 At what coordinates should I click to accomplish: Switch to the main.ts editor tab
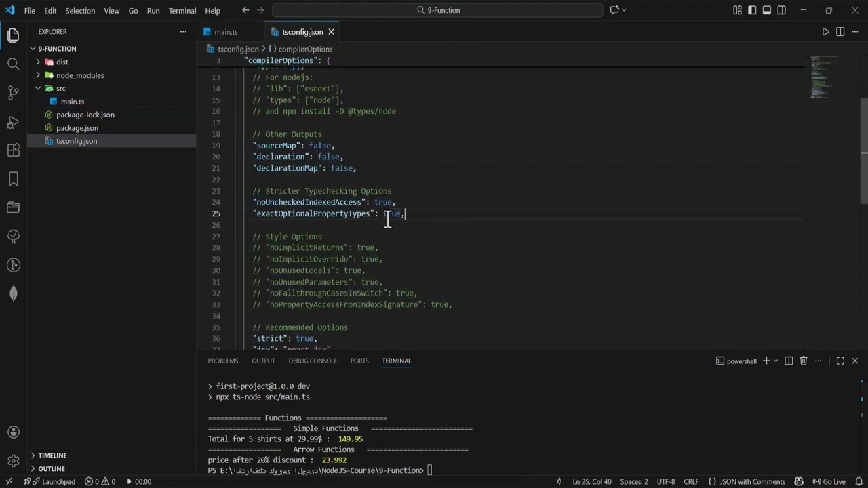(x=226, y=32)
